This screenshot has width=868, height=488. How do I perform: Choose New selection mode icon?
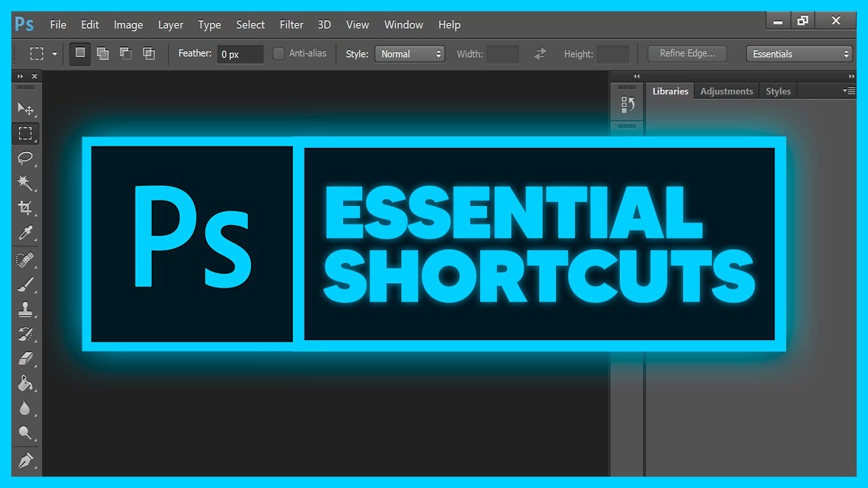pyautogui.click(x=80, y=54)
